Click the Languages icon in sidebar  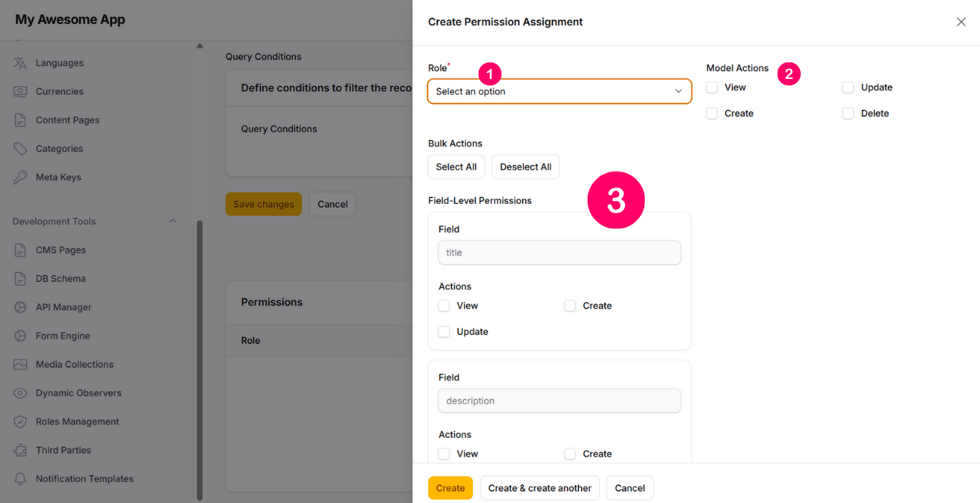pos(20,63)
